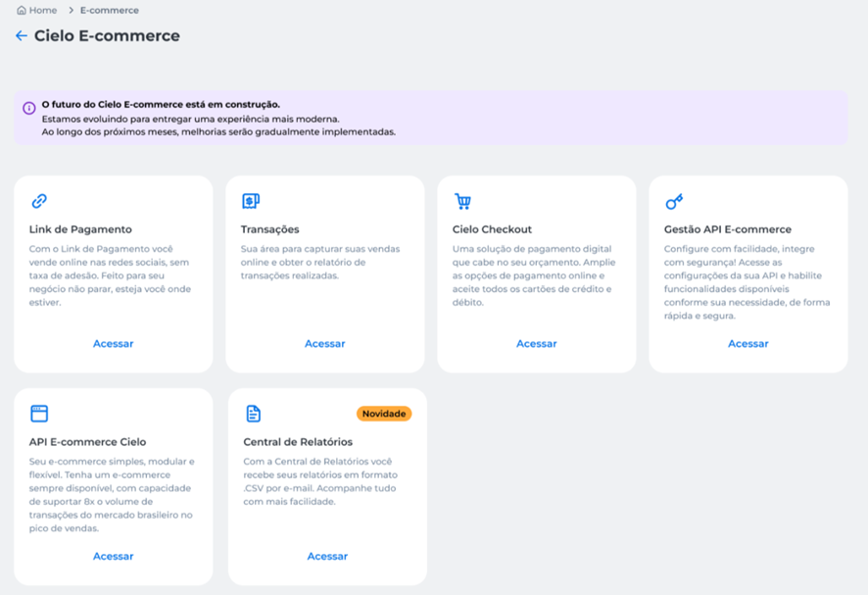The image size is (868, 595).
Task: Select the E-commerce breadcrumb item
Action: point(110,10)
